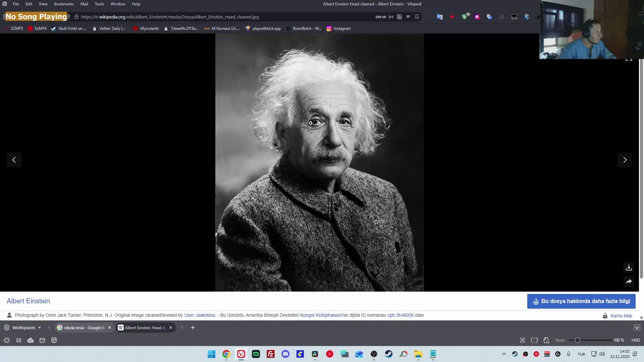Open the glasses-shaped extension icon

514,17
